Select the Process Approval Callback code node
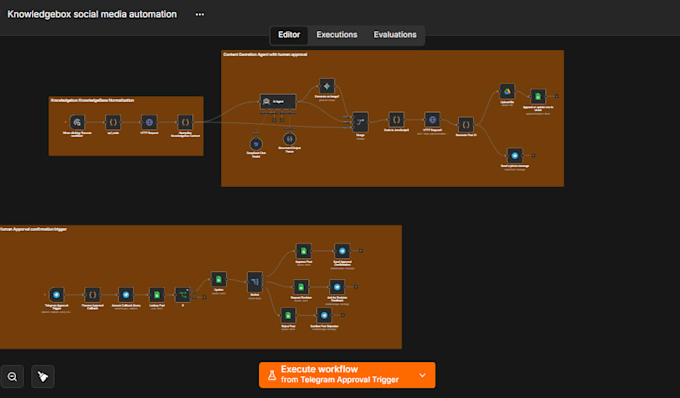Screen dimensions: 680x398 click(x=92, y=295)
